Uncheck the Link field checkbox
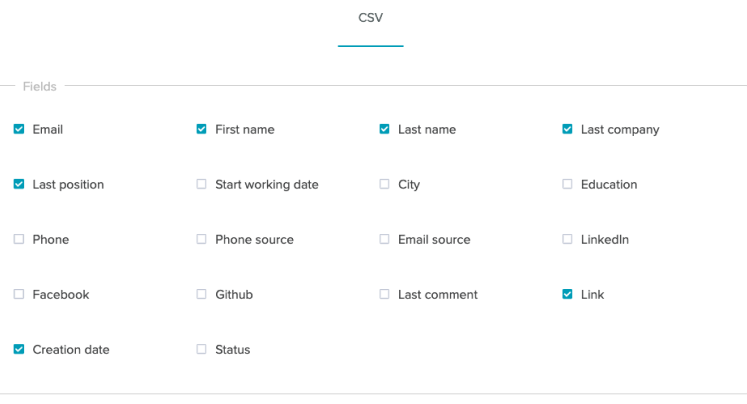Screen dimensions: 747x404 coord(567,294)
